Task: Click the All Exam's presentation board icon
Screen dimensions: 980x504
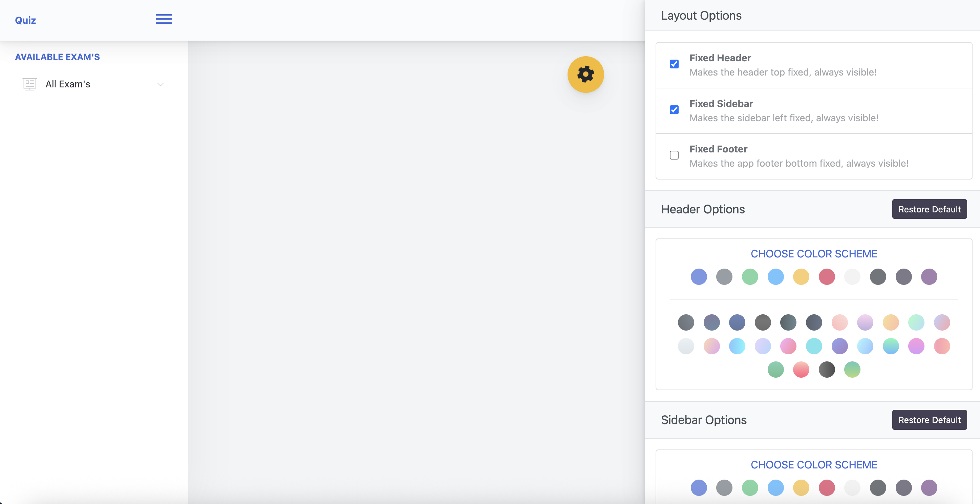Action: (30, 84)
